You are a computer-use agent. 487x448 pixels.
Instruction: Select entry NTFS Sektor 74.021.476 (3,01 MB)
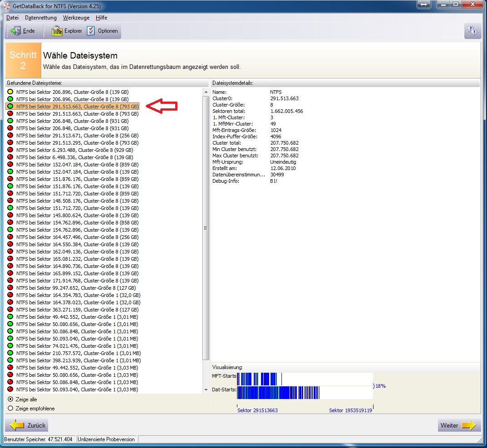(x=72, y=346)
